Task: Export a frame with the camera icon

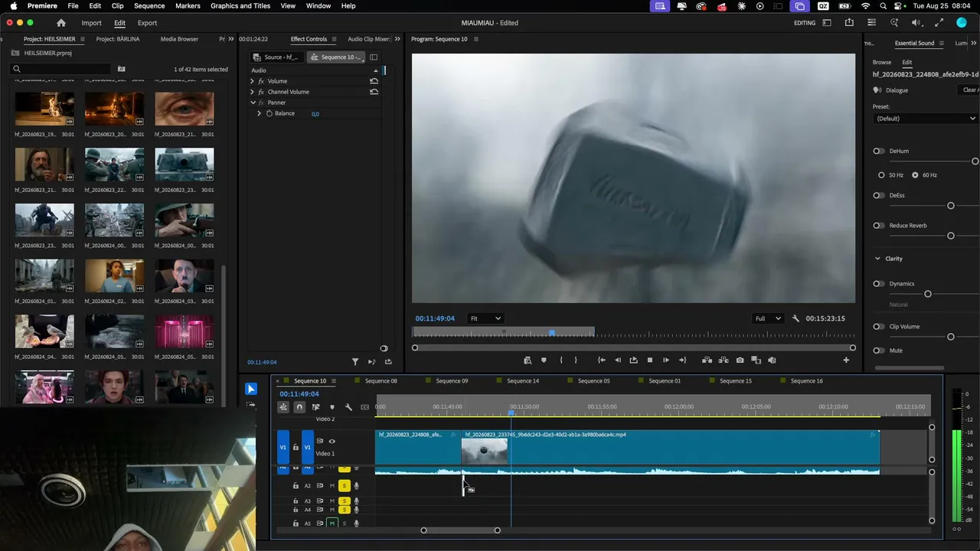Action: (x=740, y=360)
